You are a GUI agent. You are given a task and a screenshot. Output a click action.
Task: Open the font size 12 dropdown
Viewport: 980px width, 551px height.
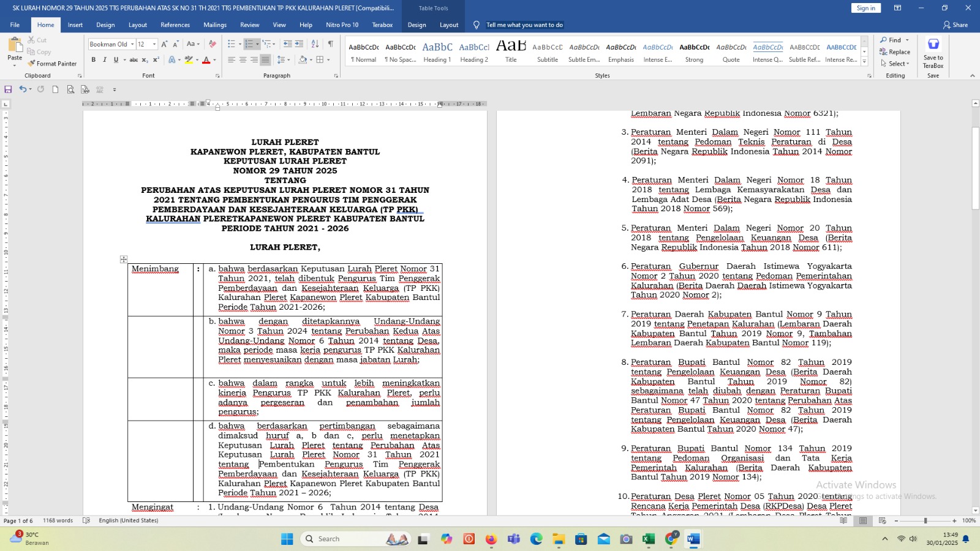coord(154,44)
